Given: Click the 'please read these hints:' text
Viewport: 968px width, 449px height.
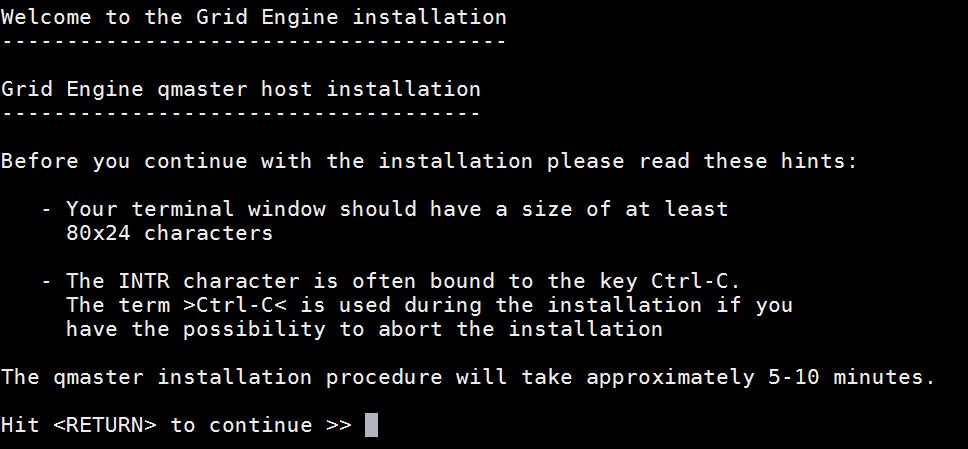Looking at the screenshot, I should coord(703,161).
